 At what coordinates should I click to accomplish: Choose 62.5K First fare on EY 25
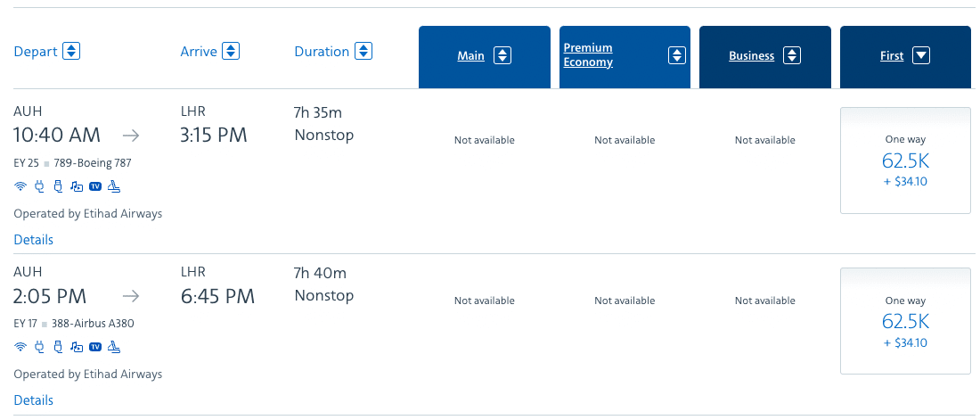click(x=905, y=161)
